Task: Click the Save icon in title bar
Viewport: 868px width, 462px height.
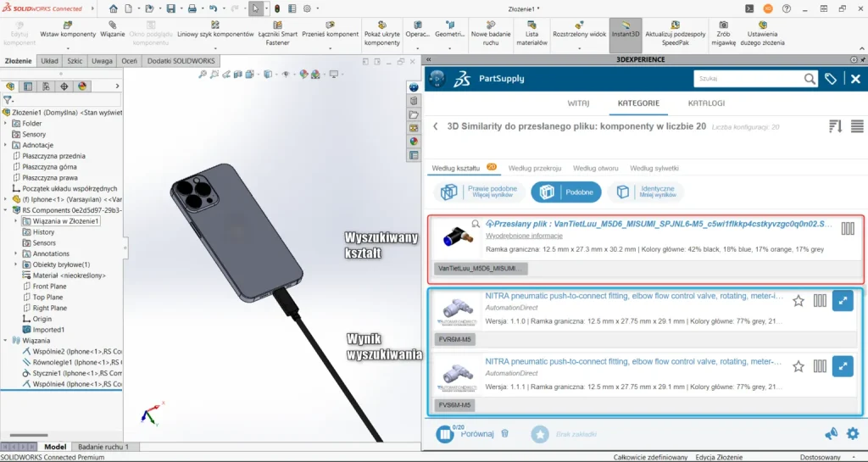Action: point(171,8)
